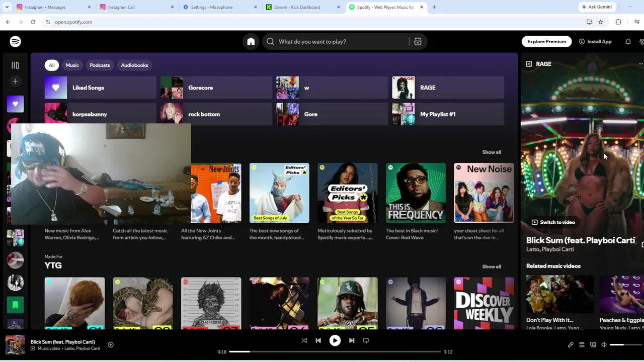The width and height of the screenshot is (644, 362).
Task: Expand Your Library from the sidebar icon
Action: 15,65
